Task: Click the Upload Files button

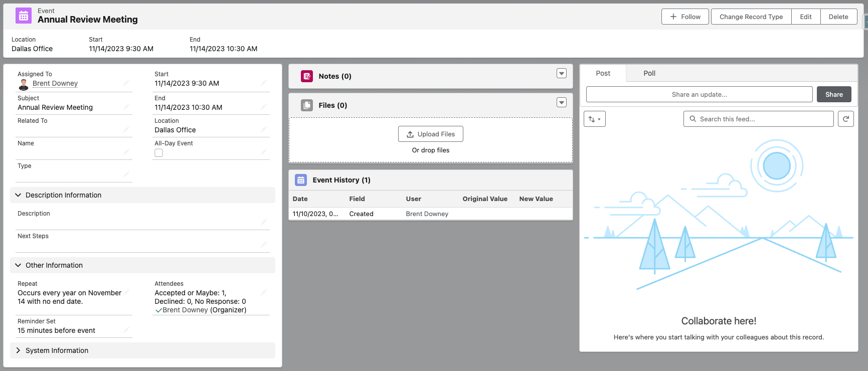Action: point(430,134)
